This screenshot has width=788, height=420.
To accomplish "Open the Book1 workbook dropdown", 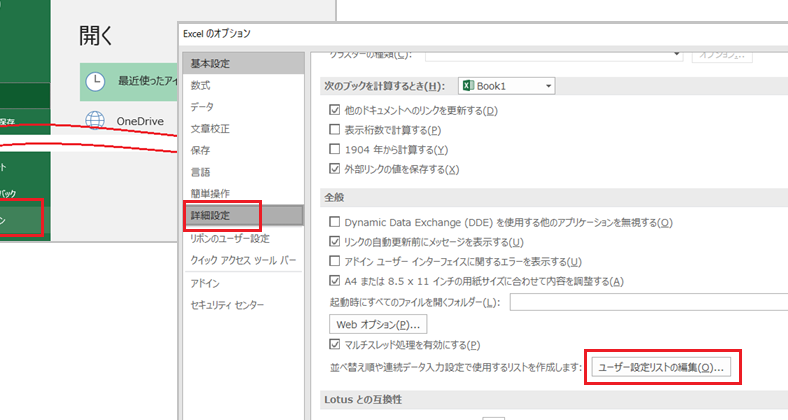I will tap(548, 86).
